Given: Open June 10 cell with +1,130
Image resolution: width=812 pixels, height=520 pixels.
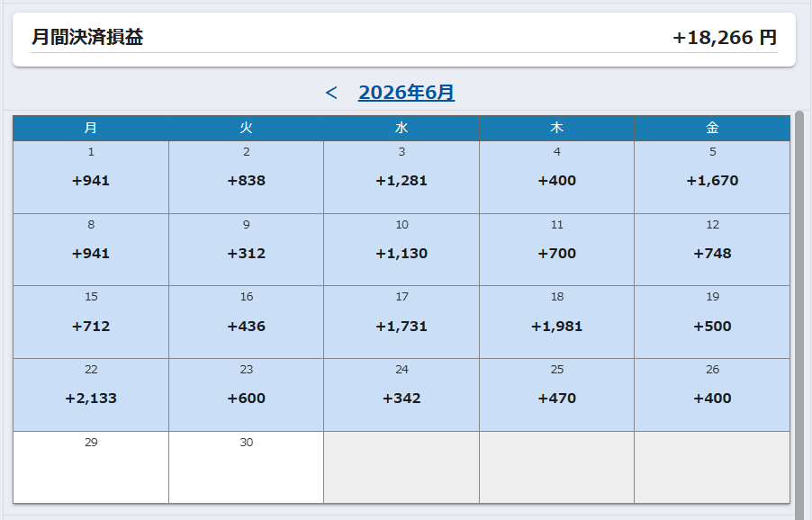Looking at the screenshot, I should (x=401, y=249).
